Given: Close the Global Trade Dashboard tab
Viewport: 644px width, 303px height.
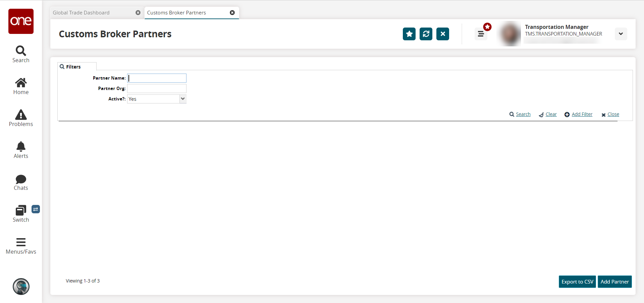Looking at the screenshot, I should pyautogui.click(x=138, y=13).
